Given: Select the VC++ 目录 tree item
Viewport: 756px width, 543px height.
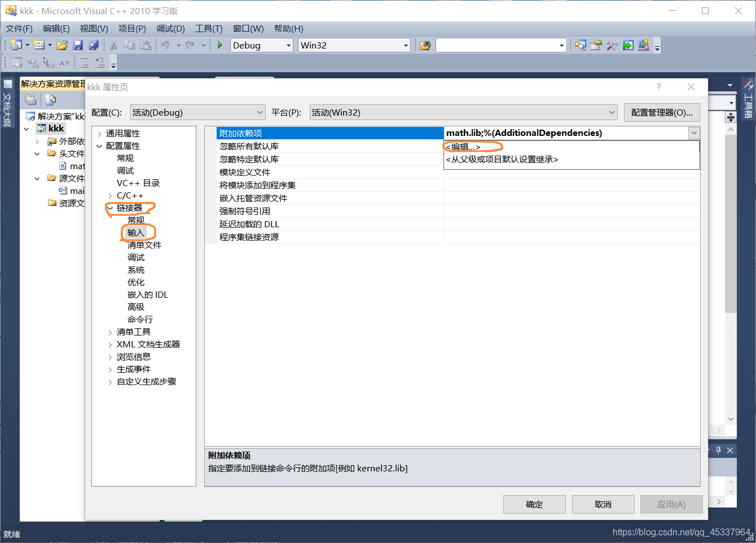Looking at the screenshot, I should coord(138,183).
